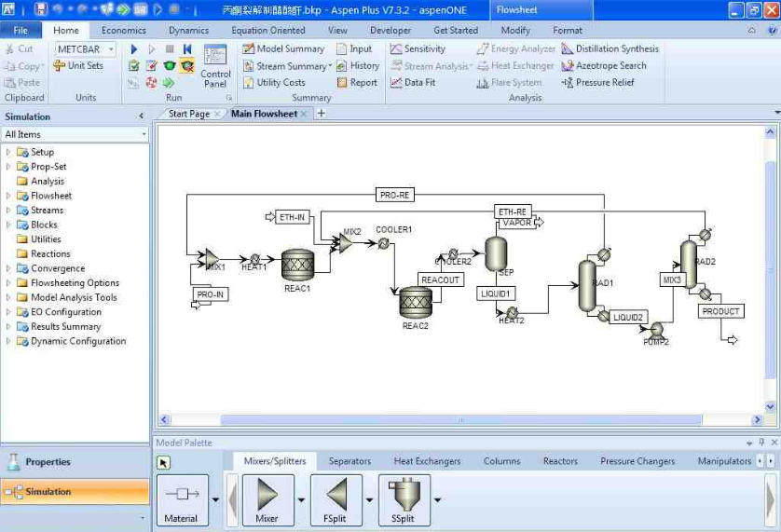781x532 pixels.
Task: Open the Model Summary
Action: coord(283,48)
